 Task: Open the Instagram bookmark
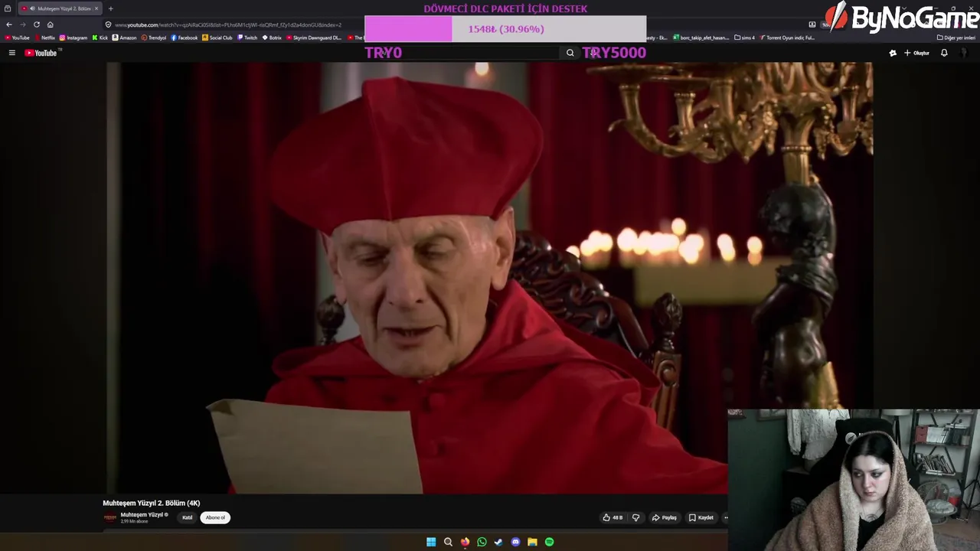pos(73,37)
